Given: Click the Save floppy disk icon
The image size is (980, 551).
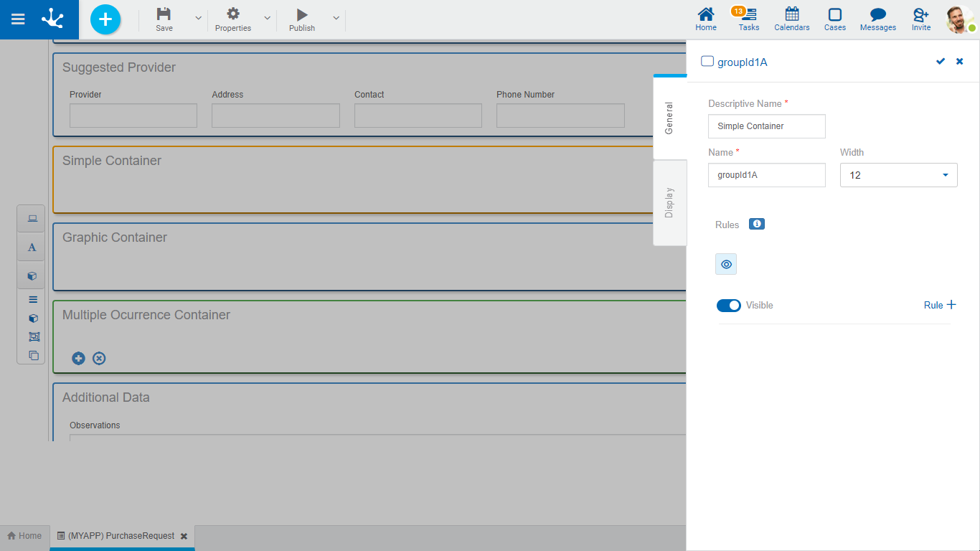Looking at the screenshot, I should (164, 14).
